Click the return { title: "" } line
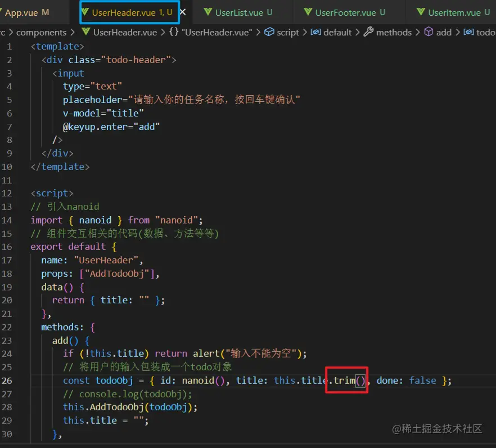Image resolution: width=496 pixels, height=448 pixels. pyautogui.click(x=109, y=301)
